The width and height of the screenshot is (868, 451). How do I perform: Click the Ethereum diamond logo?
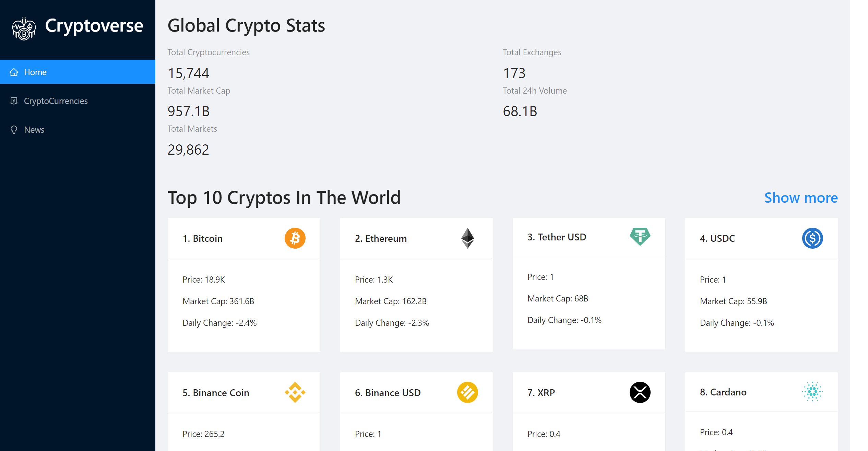467,238
